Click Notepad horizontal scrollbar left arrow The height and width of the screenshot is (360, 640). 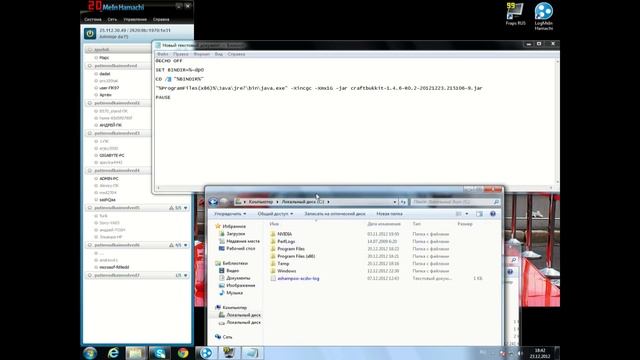[158, 188]
